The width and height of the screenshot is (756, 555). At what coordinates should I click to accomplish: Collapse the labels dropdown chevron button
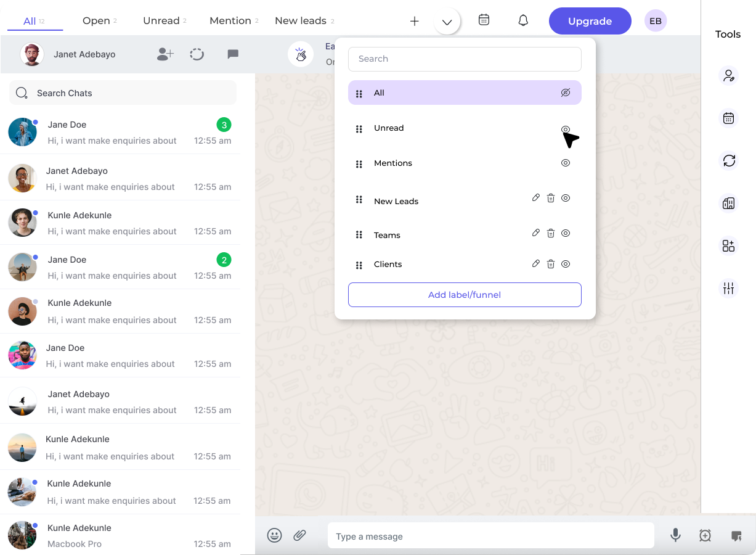(x=447, y=22)
